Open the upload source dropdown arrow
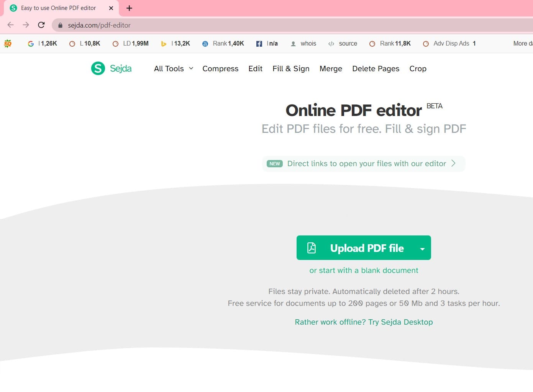Viewport: 533px width, 392px height. tap(422, 248)
